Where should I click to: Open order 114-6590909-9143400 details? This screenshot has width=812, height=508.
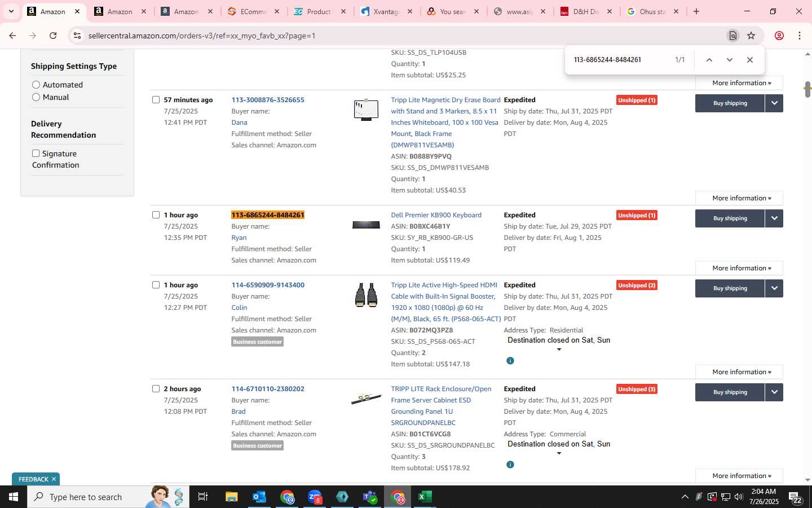(x=268, y=285)
